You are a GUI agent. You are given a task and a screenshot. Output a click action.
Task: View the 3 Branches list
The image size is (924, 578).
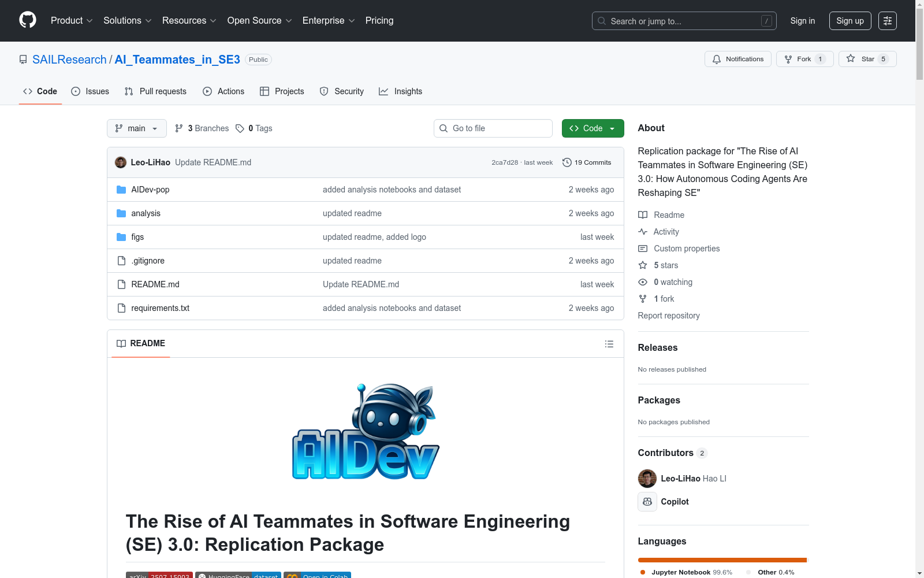tap(202, 128)
